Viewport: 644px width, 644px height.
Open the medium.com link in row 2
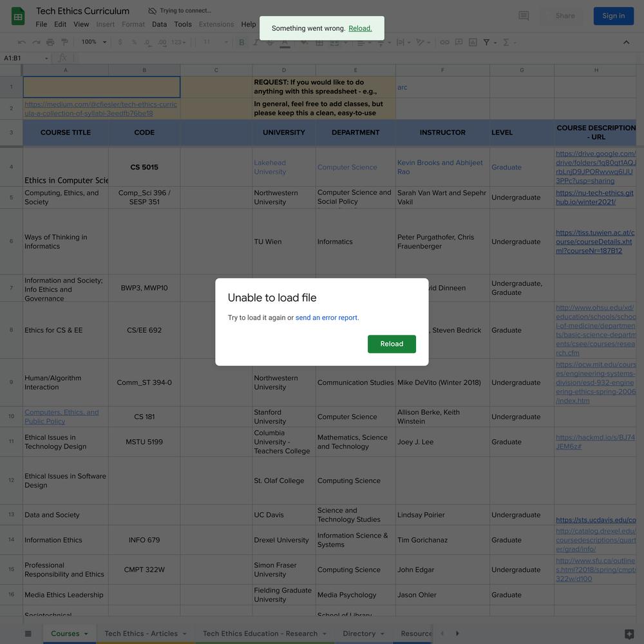[100, 109]
